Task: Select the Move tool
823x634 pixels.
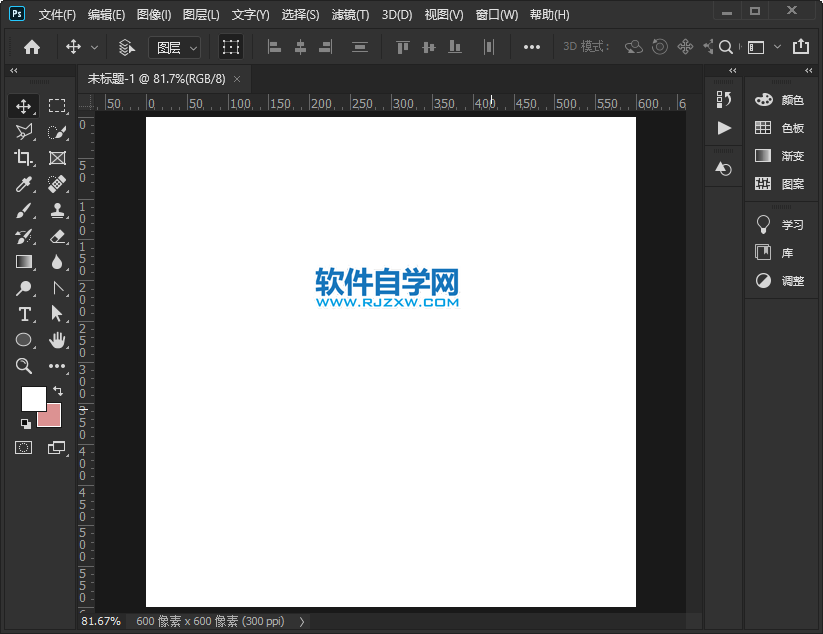Action: click(x=24, y=105)
